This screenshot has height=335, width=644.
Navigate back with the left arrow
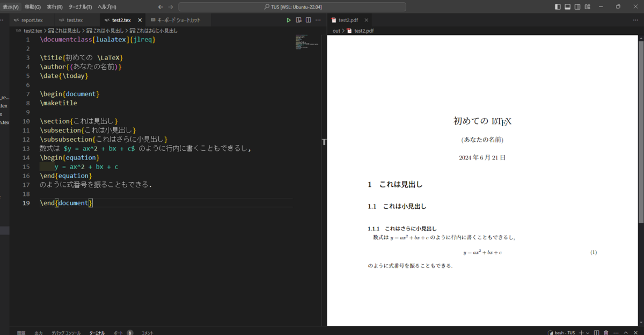pyautogui.click(x=160, y=6)
